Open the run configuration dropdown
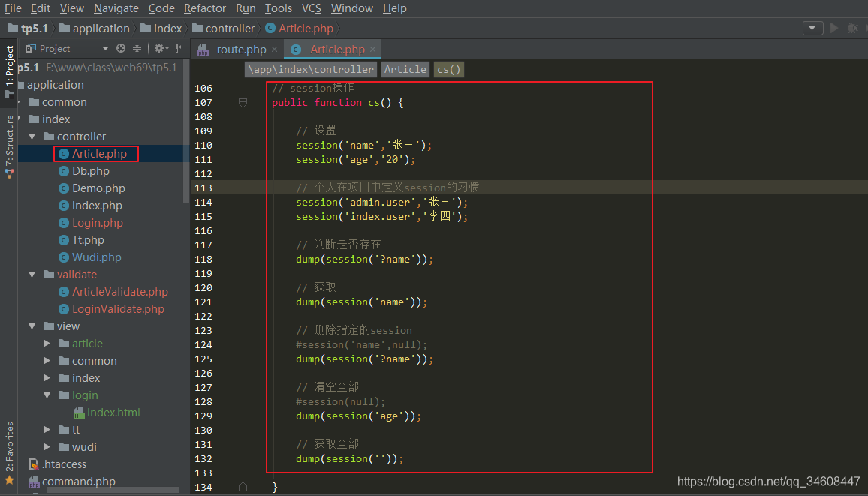This screenshot has height=496, width=868. tap(812, 29)
